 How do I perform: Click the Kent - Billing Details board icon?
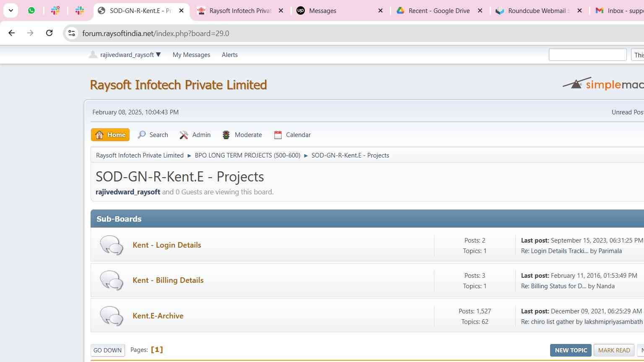point(112,280)
